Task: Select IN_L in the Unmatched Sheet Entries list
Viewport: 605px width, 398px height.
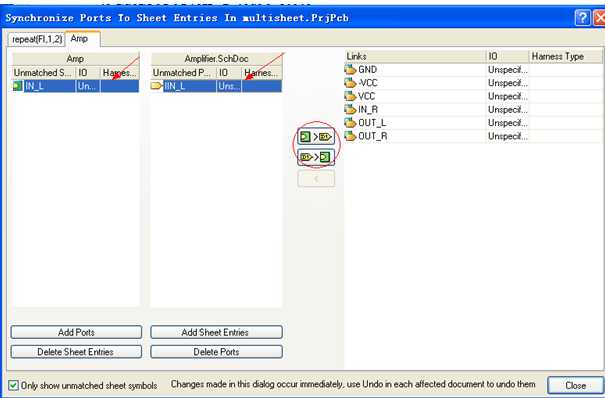Action: (x=76, y=86)
